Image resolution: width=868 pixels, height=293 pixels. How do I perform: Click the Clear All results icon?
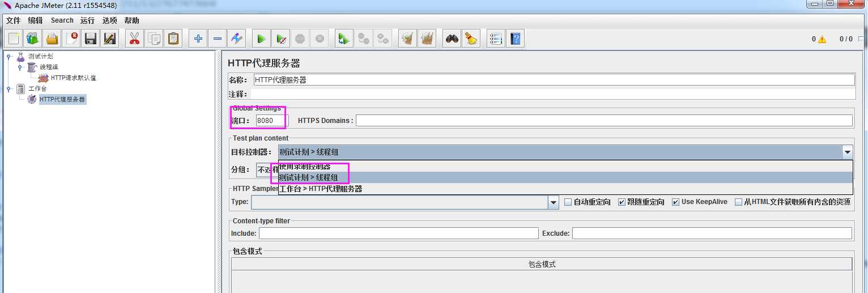[x=427, y=39]
